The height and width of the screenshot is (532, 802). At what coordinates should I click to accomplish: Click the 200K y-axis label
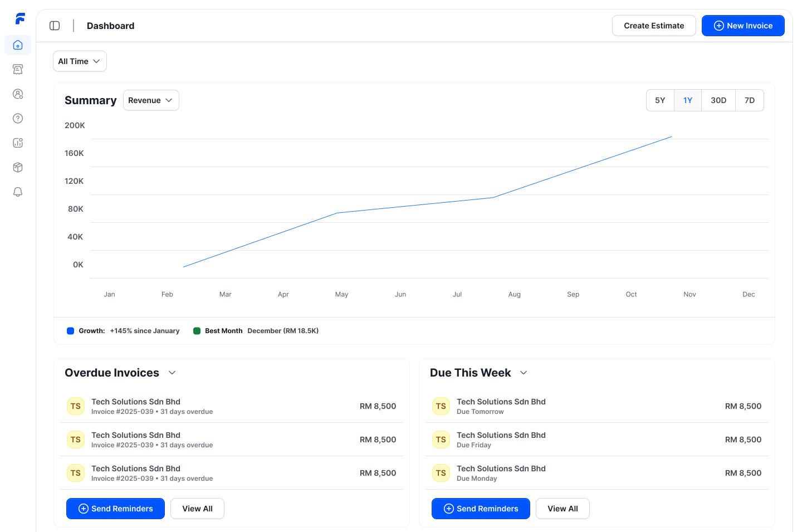click(x=75, y=125)
